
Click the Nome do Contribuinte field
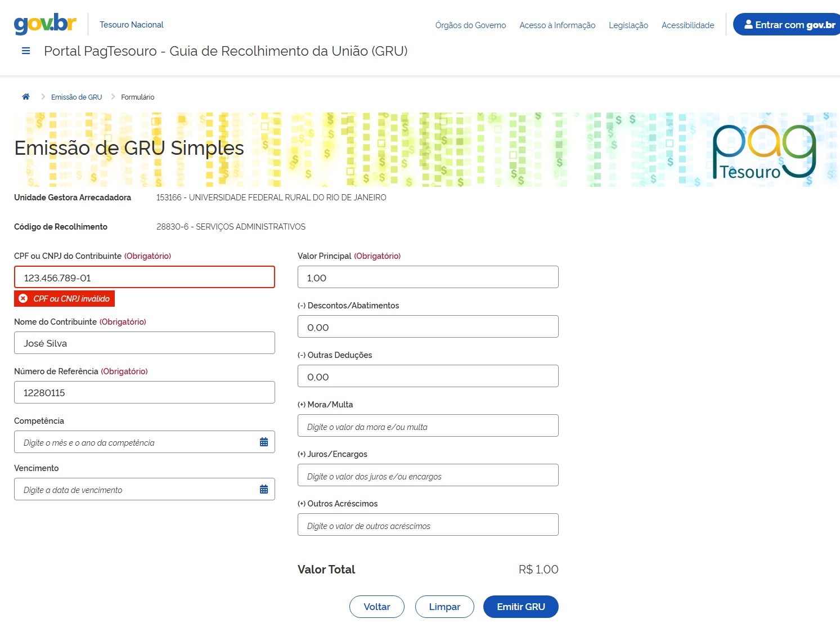(145, 343)
